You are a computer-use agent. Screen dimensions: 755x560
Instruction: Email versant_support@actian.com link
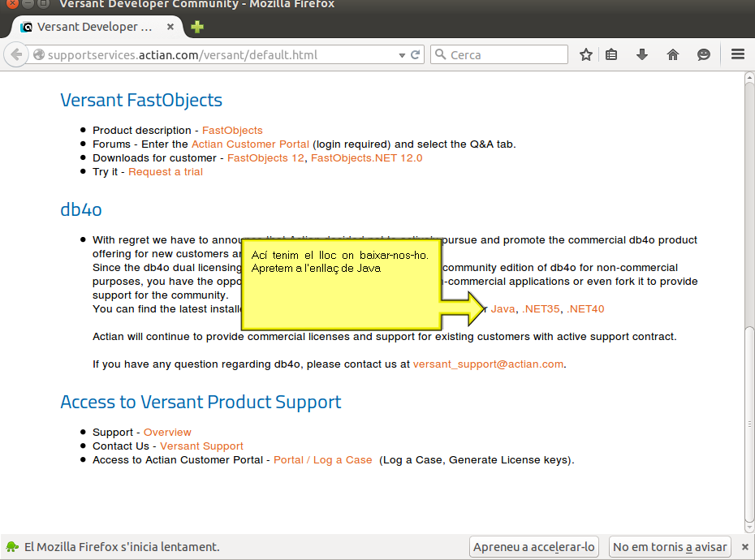[x=488, y=364]
